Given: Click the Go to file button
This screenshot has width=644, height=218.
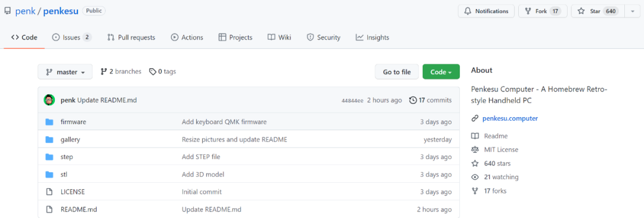Looking at the screenshot, I should pos(397,72).
